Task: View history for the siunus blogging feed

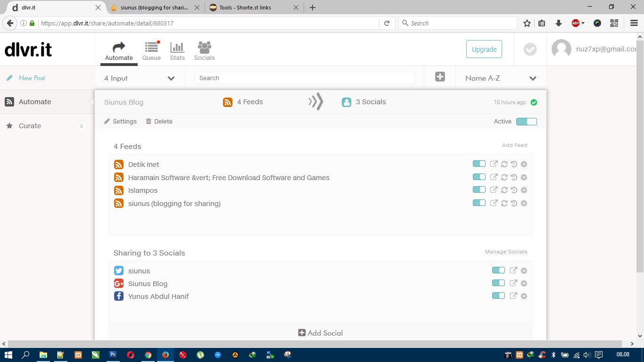Action: point(514,203)
